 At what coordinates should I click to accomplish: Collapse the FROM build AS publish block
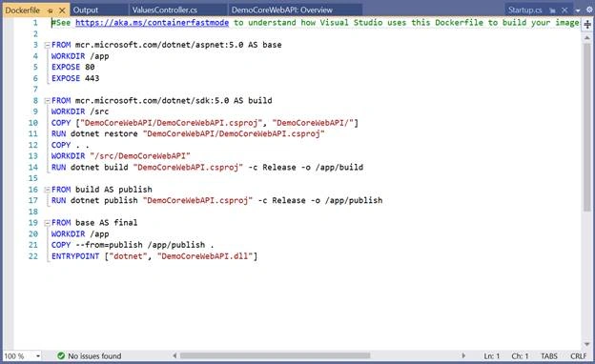47,190
